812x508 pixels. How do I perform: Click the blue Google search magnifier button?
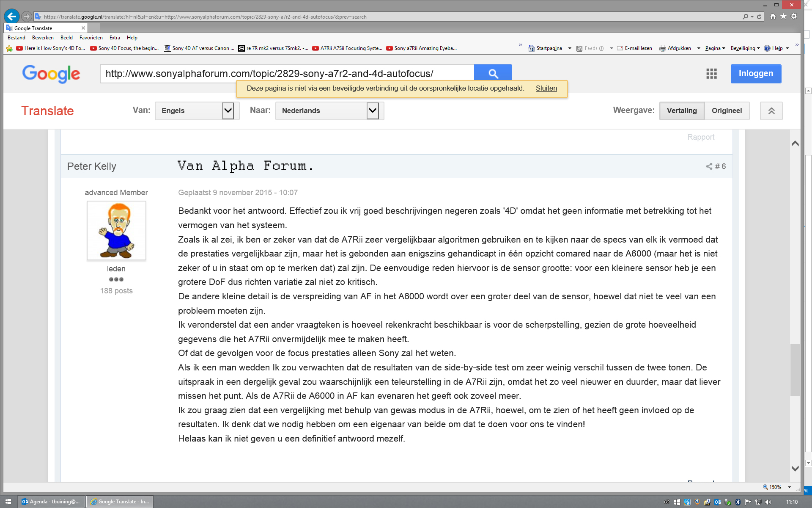pos(493,73)
